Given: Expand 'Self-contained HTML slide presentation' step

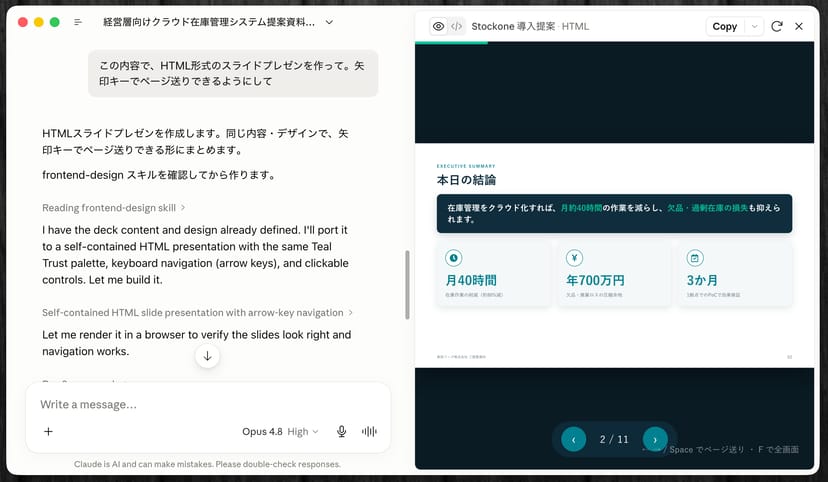Looking at the screenshot, I should [x=197, y=313].
